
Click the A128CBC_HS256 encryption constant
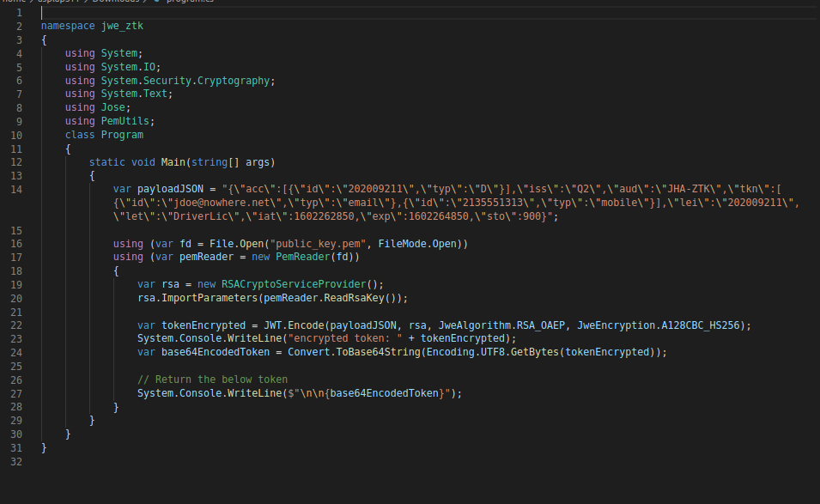(x=702, y=325)
